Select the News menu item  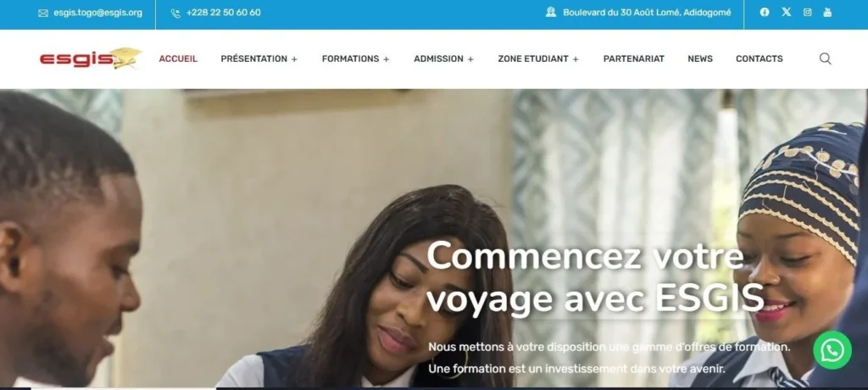(700, 58)
